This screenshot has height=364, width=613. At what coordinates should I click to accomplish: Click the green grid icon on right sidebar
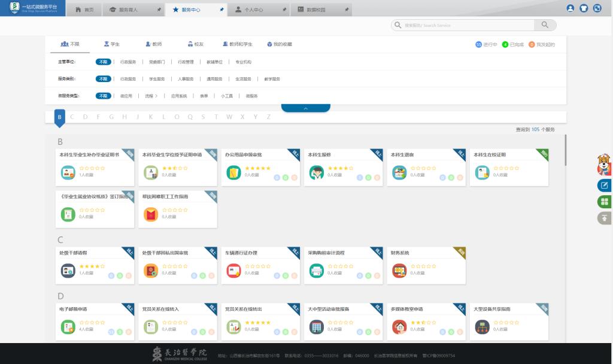tap(604, 202)
